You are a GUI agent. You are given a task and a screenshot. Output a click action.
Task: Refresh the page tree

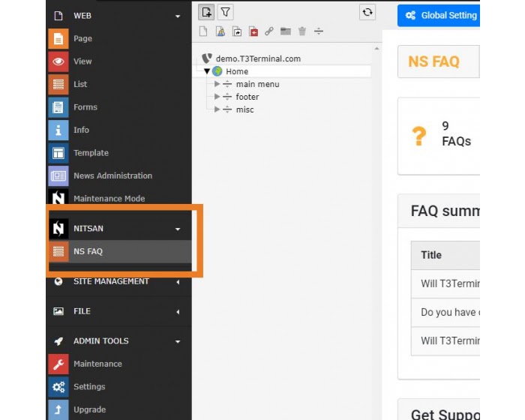click(367, 12)
